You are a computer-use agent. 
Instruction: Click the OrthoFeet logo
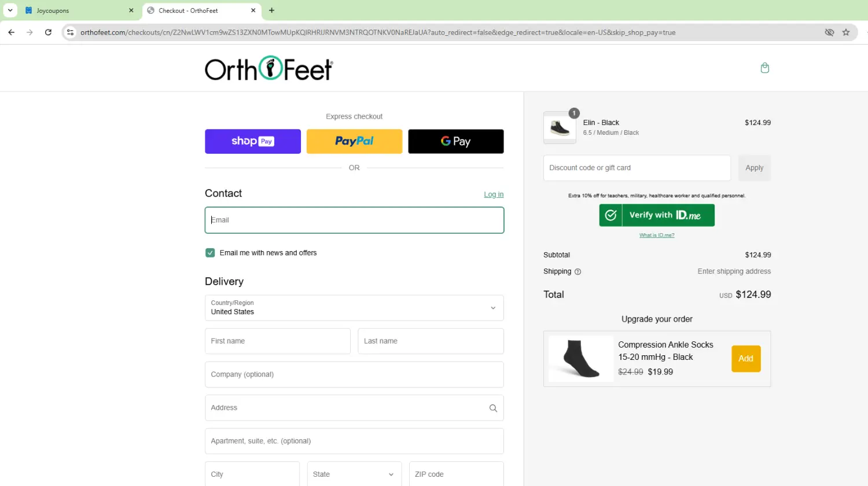(x=269, y=68)
